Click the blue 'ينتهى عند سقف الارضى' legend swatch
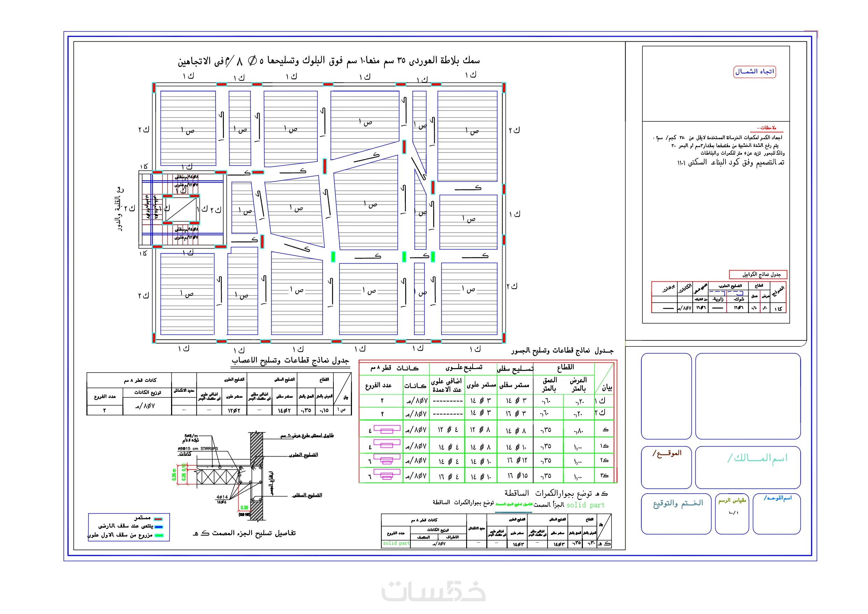The width and height of the screenshot is (868, 614). [x=159, y=527]
